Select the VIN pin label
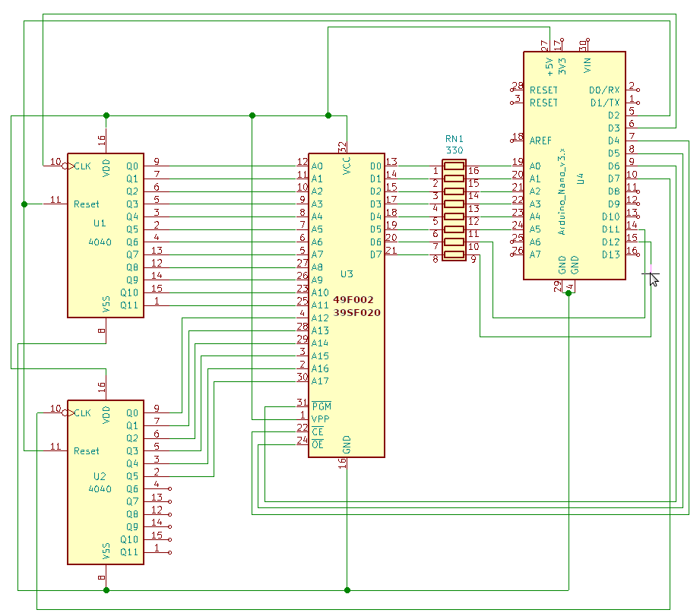Screen dimensions: 700x613 tap(588, 65)
